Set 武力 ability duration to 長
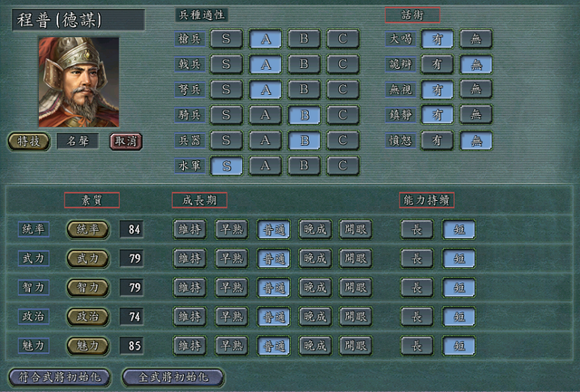This screenshot has width=580, height=392. tap(417, 258)
